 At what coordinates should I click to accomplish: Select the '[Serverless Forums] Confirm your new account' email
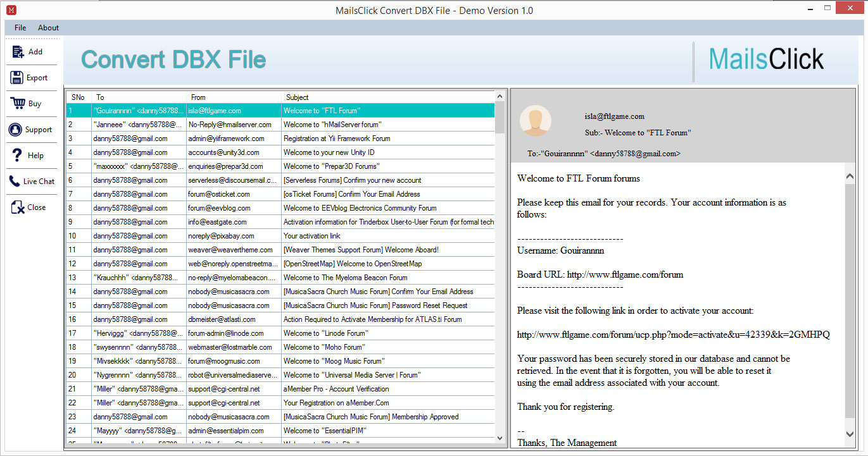(280, 180)
